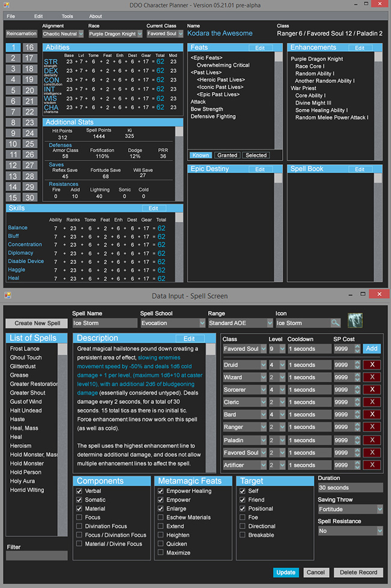Open the Tools menu
391x588 pixels.
click(x=67, y=16)
